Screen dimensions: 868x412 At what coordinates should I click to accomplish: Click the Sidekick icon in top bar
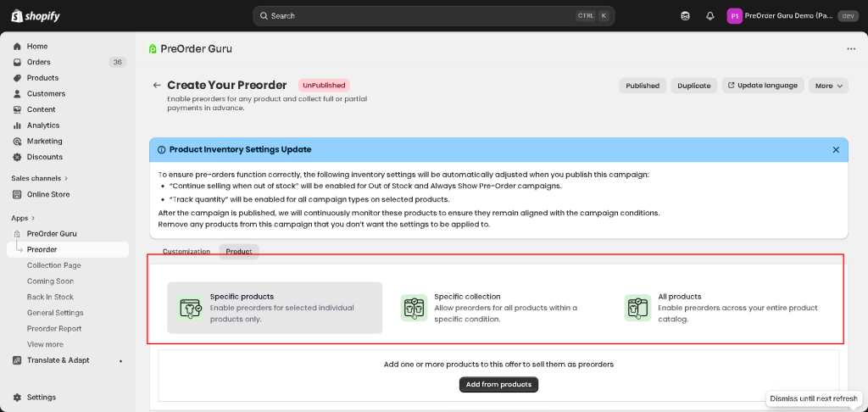tap(685, 16)
